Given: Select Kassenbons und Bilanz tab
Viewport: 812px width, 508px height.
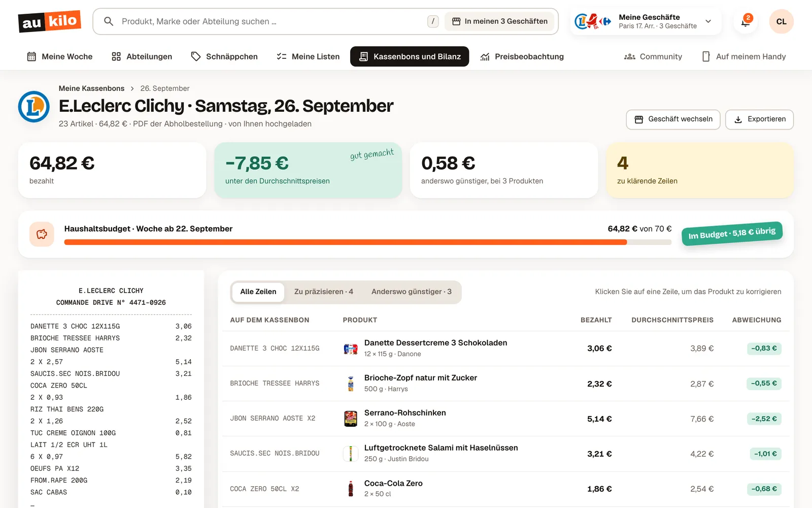Looking at the screenshot, I should coord(410,56).
